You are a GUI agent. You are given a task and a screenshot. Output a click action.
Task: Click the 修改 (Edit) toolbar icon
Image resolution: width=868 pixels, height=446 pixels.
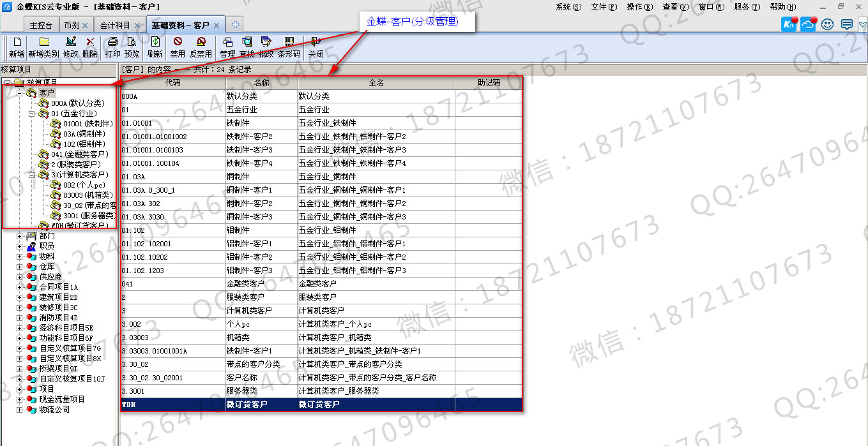[70, 43]
